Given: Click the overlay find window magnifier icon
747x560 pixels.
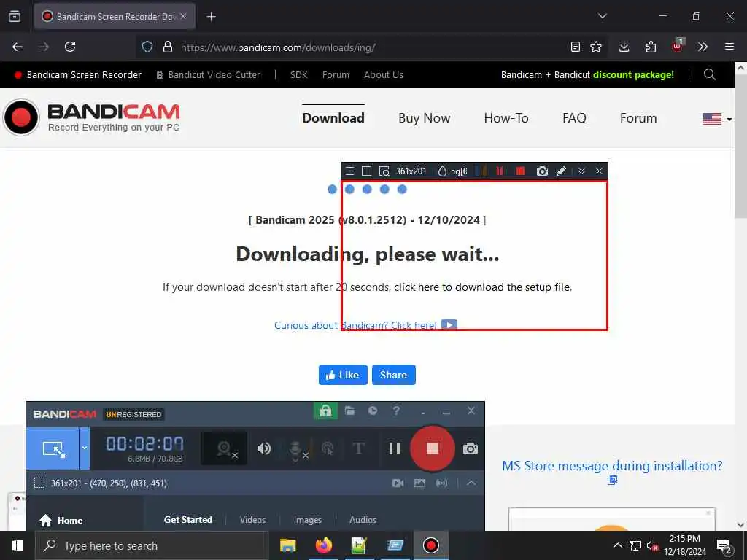Looking at the screenshot, I should [384, 171].
